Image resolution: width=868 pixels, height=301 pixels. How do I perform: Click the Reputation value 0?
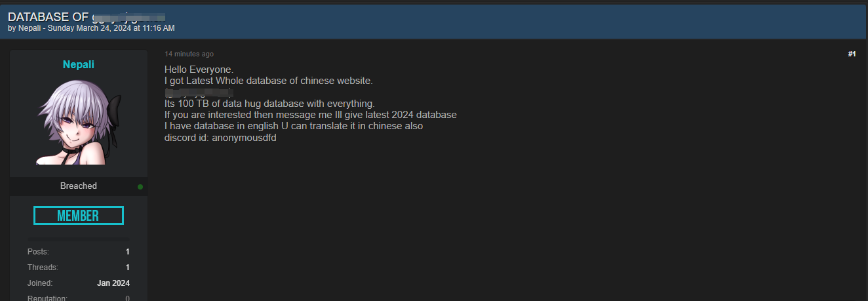127,298
